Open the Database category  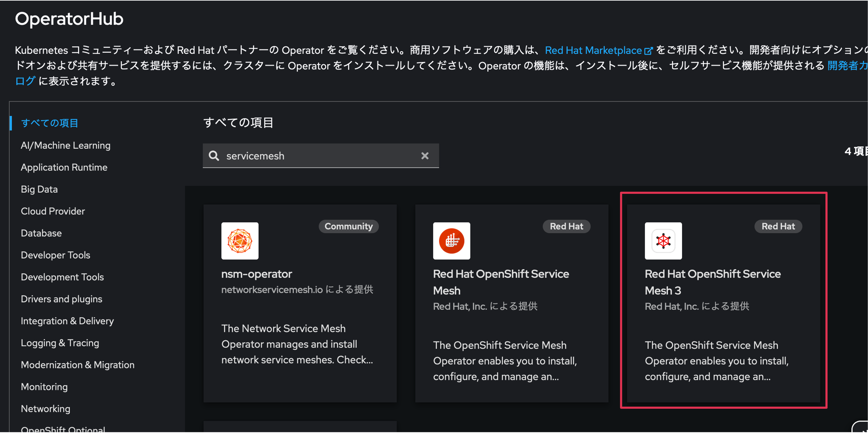(x=41, y=233)
